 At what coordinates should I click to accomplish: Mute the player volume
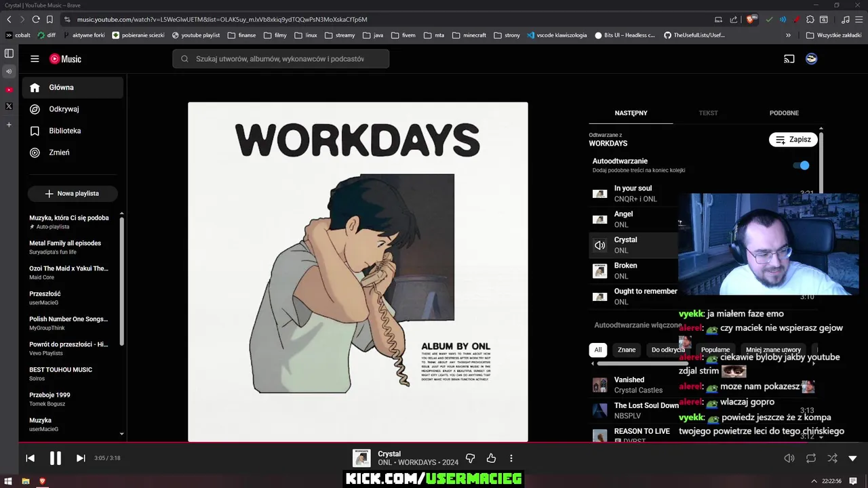789,458
